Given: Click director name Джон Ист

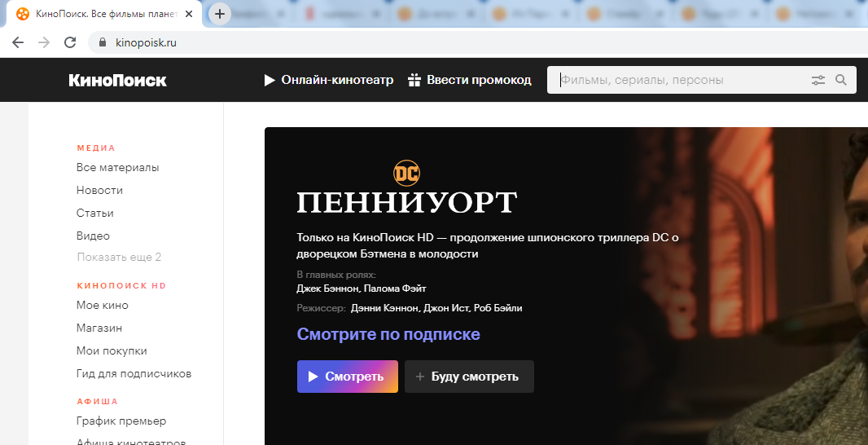Looking at the screenshot, I should click(x=447, y=308).
